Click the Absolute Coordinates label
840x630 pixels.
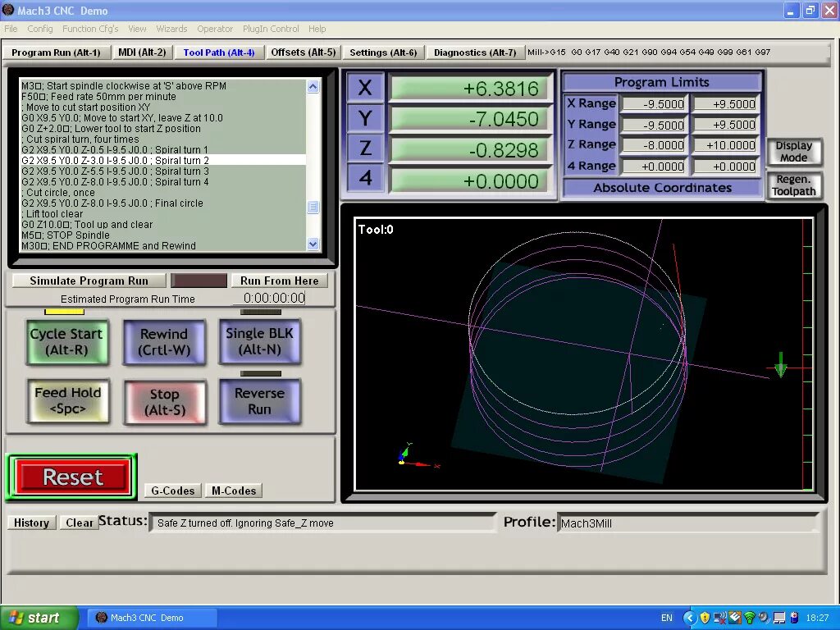click(x=662, y=188)
